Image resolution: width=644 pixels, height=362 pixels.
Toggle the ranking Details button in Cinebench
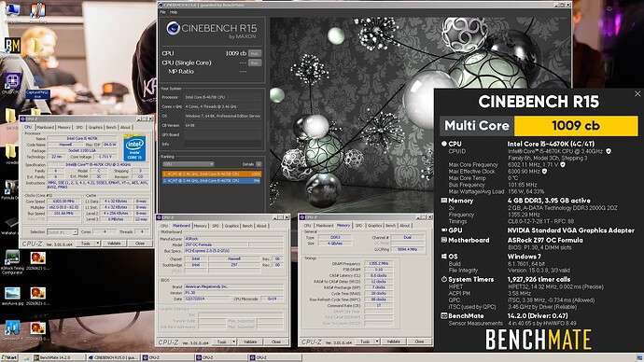pos(259,164)
